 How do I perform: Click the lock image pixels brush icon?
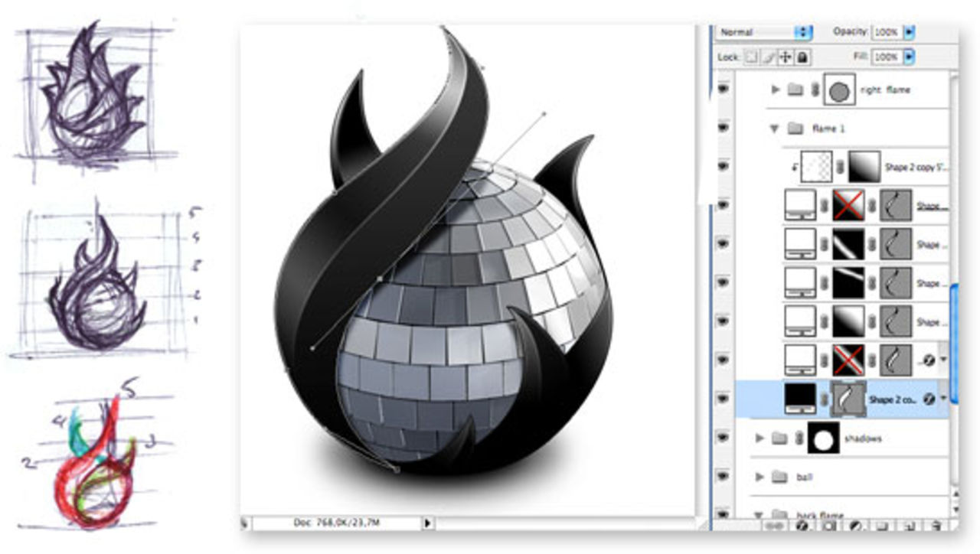[x=769, y=57]
